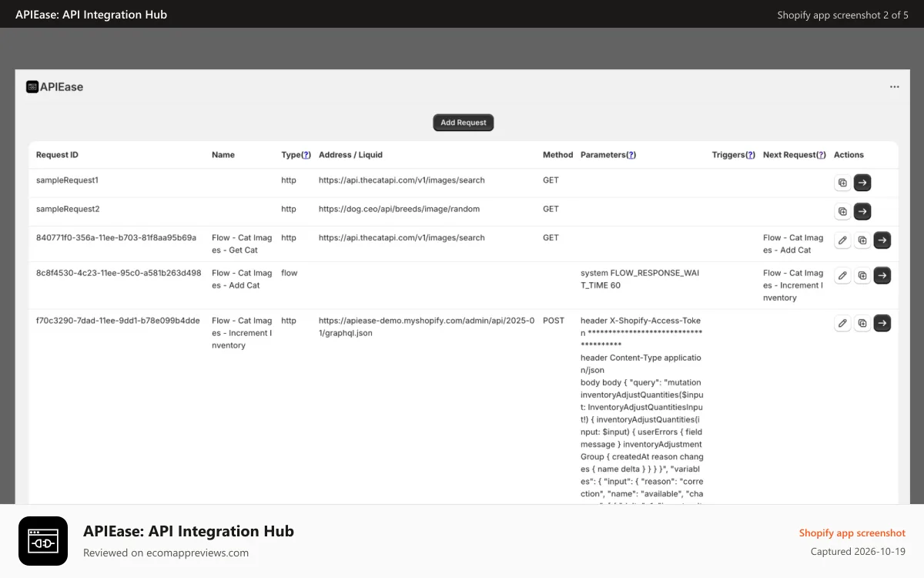The height and width of the screenshot is (578, 924).
Task: Select the sampleRequest2 ID cell
Action: [x=68, y=209]
